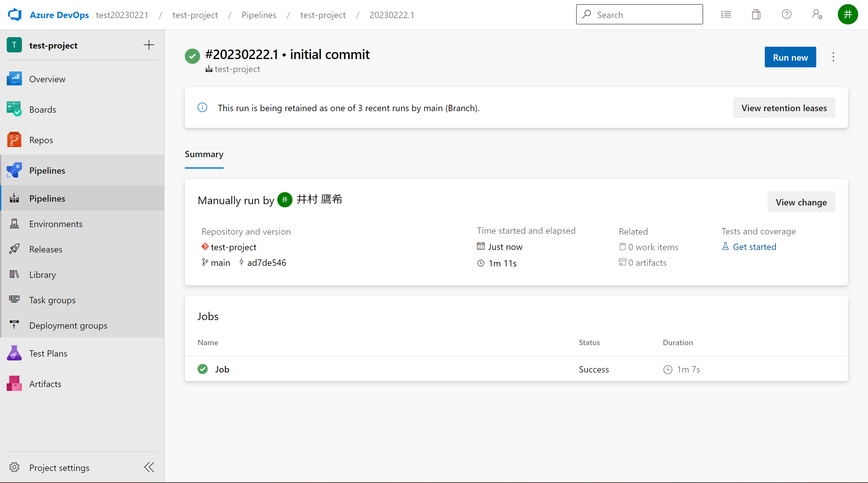
Task: Open Artifacts section in sidebar
Action: tap(45, 384)
